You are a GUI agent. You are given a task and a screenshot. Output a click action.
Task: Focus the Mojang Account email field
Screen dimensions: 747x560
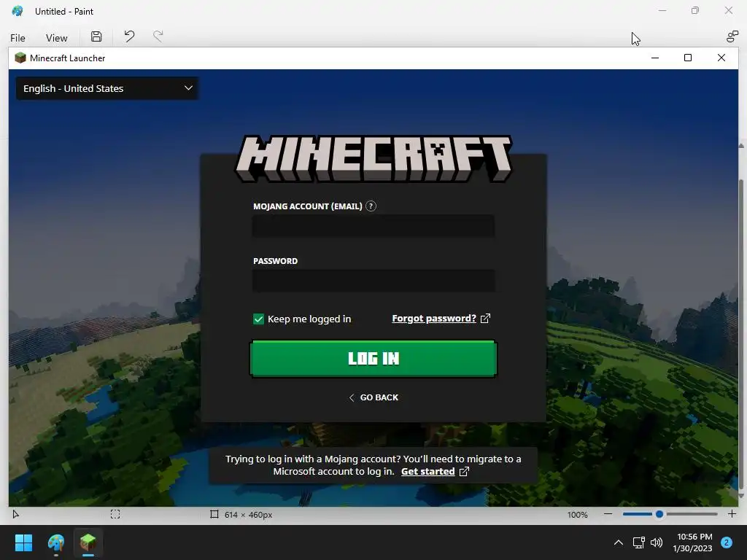[373, 226]
